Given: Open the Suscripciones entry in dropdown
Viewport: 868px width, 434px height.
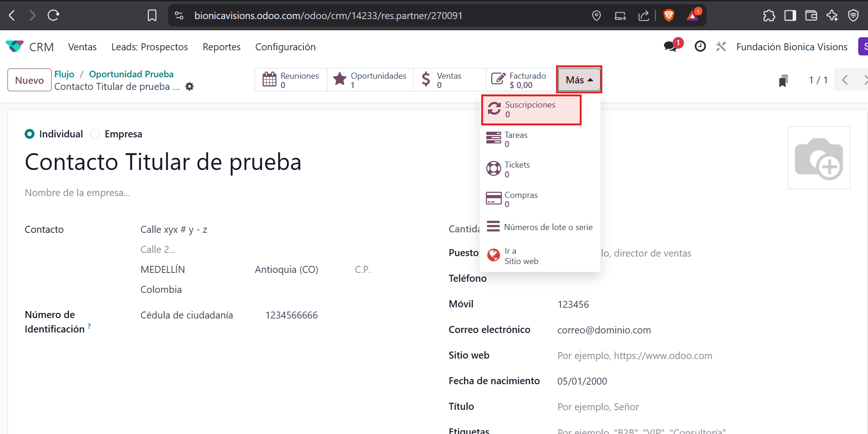Looking at the screenshot, I should pyautogui.click(x=531, y=110).
